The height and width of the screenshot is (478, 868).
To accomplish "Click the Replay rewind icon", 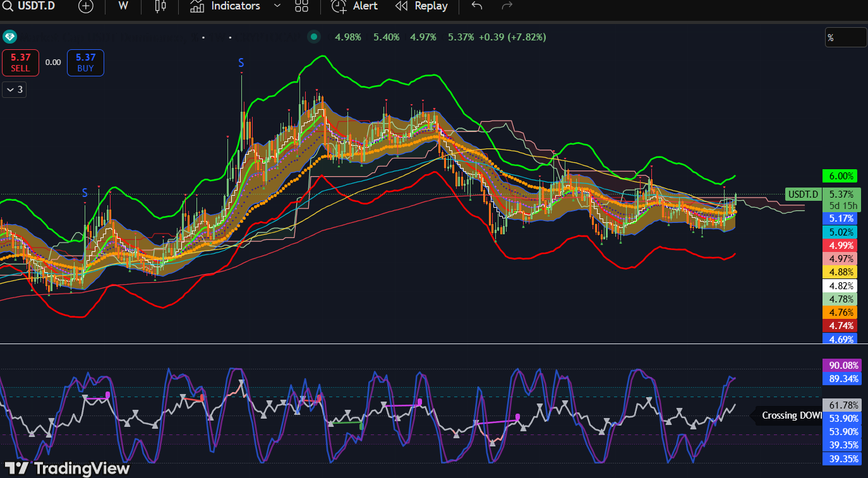I will pyautogui.click(x=402, y=6).
